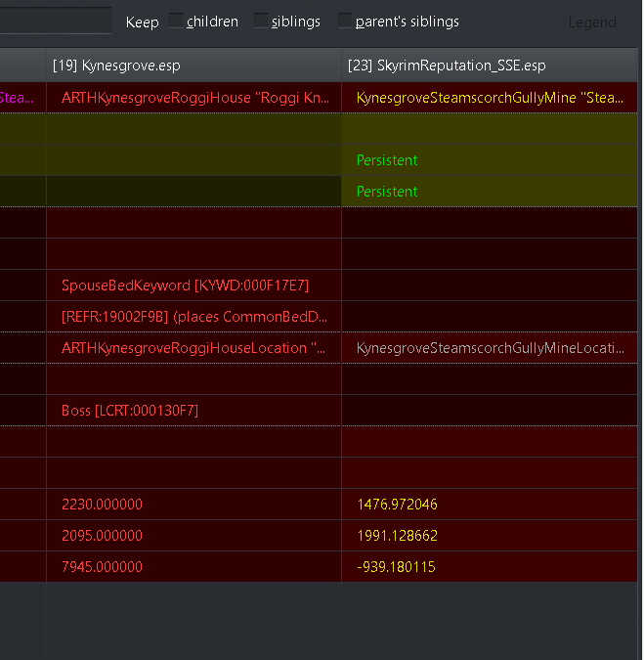Open the Legend button
Viewport: 644px width, 660px height.
pyautogui.click(x=592, y=22)
